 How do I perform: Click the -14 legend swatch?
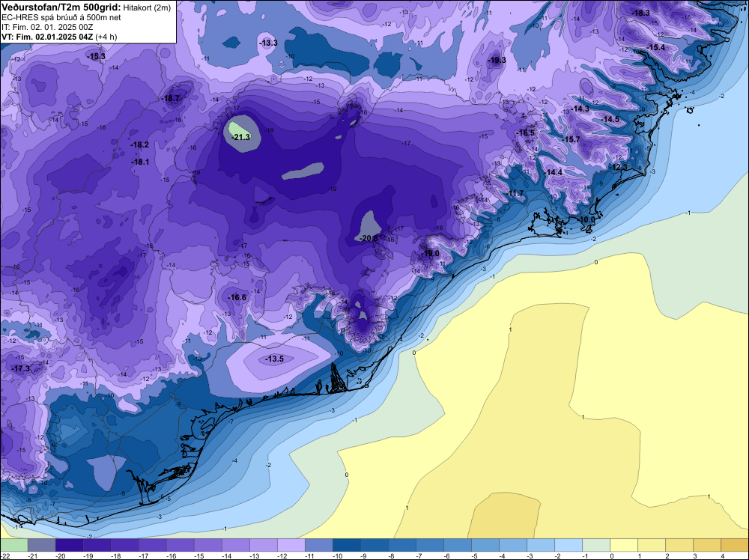click(235, 545)
